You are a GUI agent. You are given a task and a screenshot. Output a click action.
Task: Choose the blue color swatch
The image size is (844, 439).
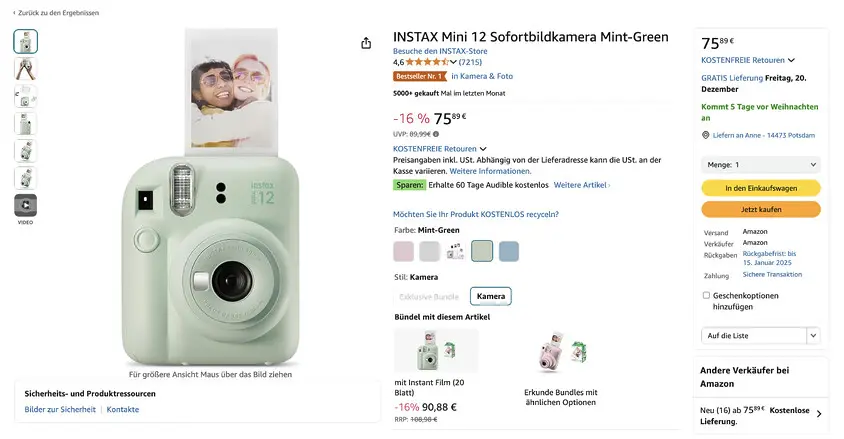point(509,251)
